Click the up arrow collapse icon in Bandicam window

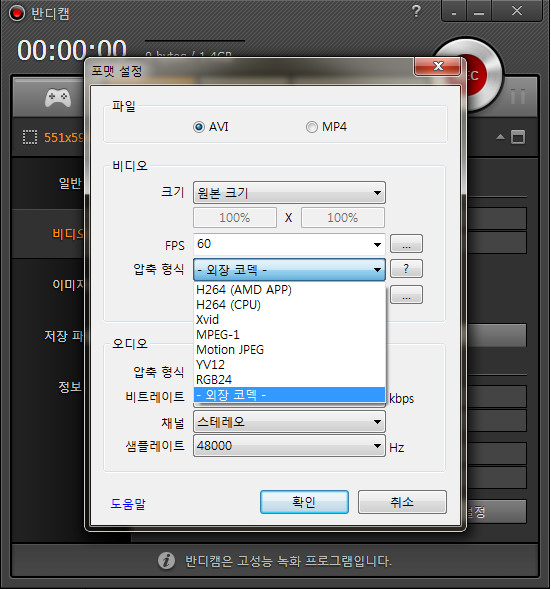tap(500, 137)
